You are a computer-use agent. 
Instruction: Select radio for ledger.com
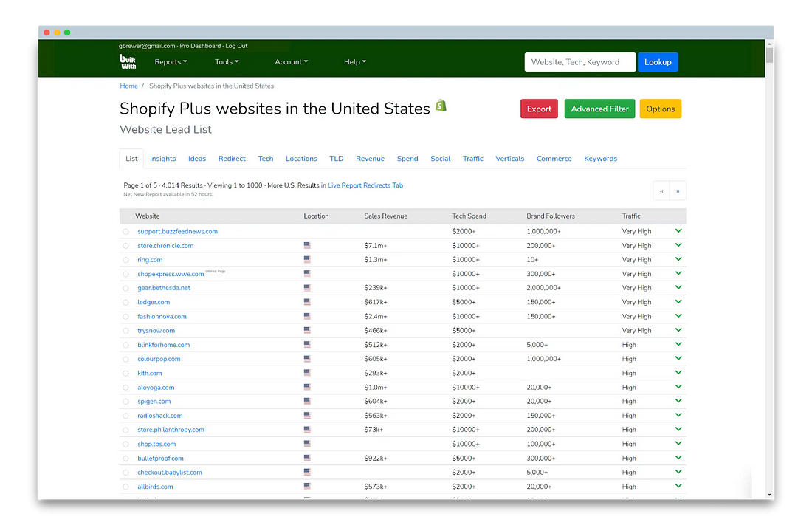tap(125, 303)
